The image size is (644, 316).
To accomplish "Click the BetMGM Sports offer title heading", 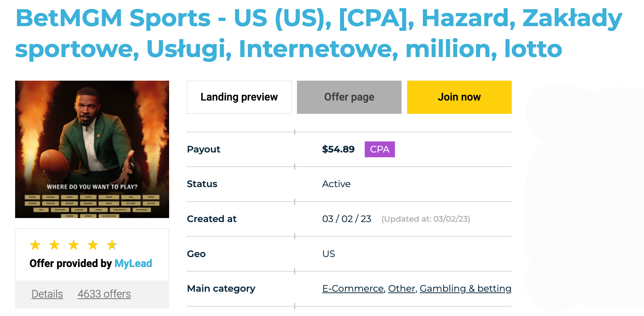I will [x=319, y=33].
